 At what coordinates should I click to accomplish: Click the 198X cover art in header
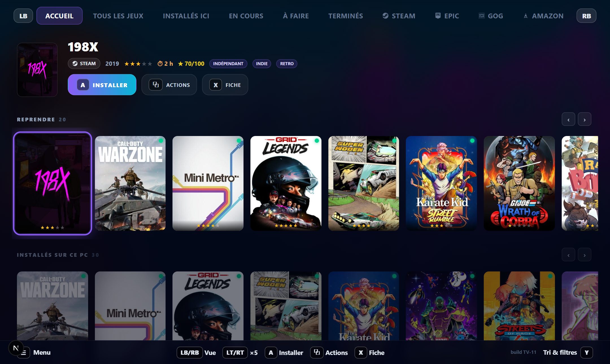click(x=37, y=70)
